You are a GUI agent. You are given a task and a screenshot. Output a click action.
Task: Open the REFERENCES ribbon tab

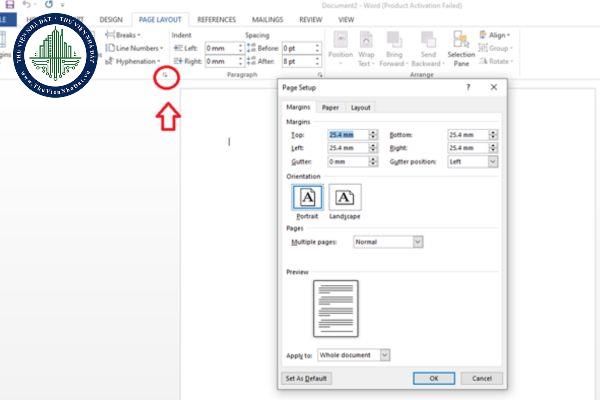216,19
